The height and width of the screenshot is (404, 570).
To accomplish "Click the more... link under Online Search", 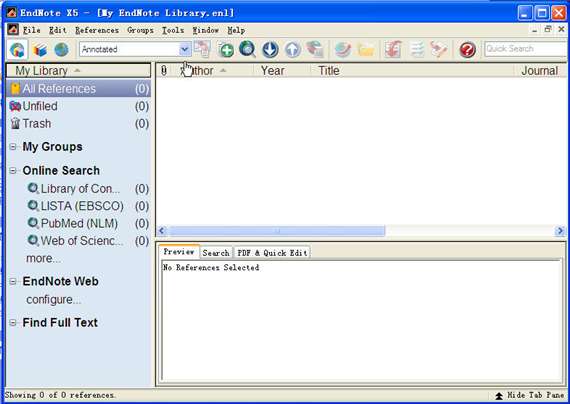I will click(x=44, y=259).
